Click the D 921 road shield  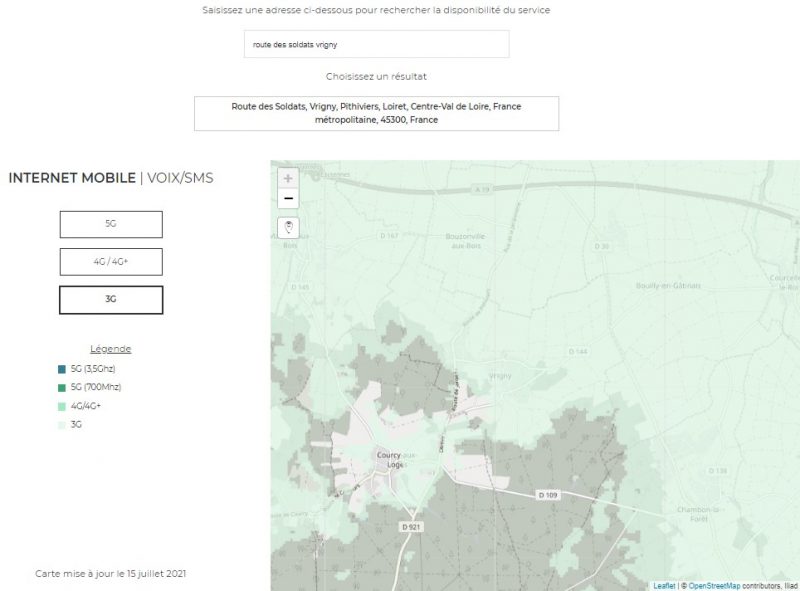(x=409, y=526)
